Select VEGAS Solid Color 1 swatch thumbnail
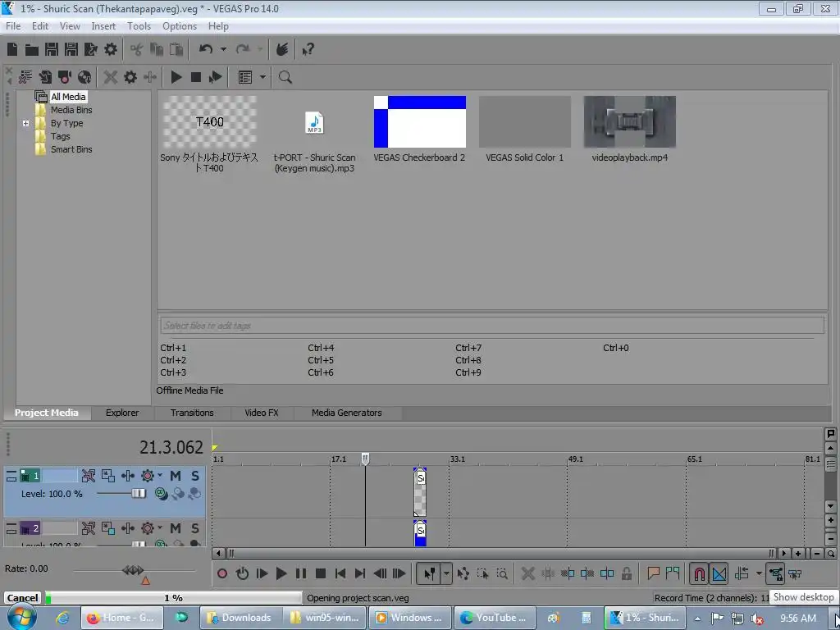 524,121
